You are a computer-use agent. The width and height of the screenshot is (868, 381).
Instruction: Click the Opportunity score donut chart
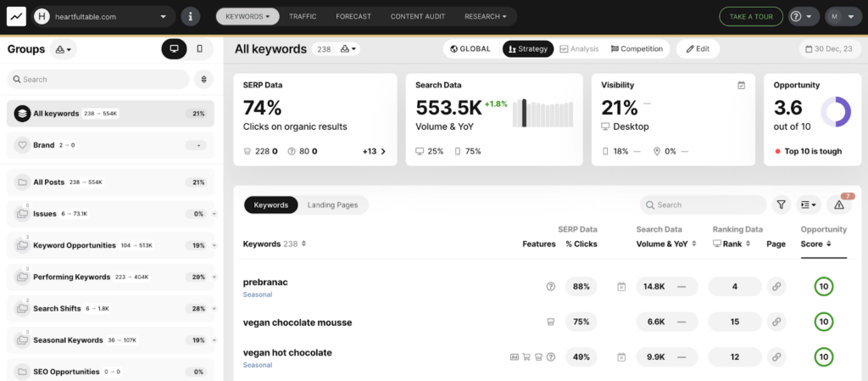coord(836,112)
